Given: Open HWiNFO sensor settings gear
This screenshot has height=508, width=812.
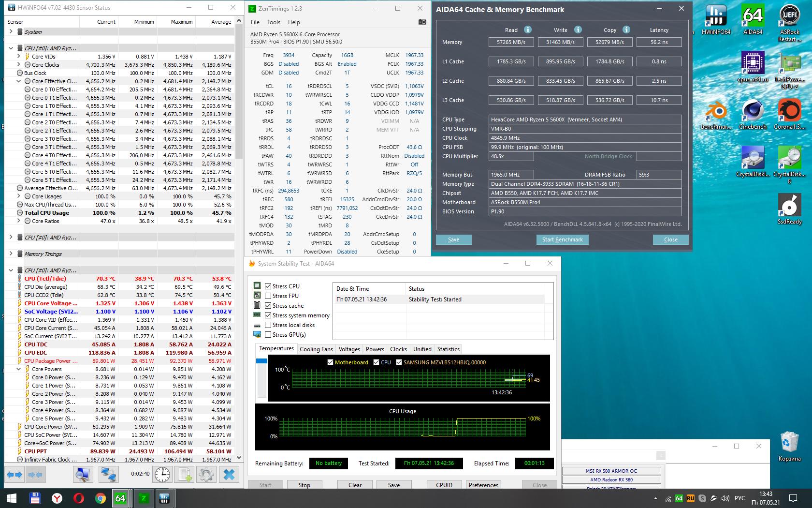Looking at the screenshot, I should point(206,475).
